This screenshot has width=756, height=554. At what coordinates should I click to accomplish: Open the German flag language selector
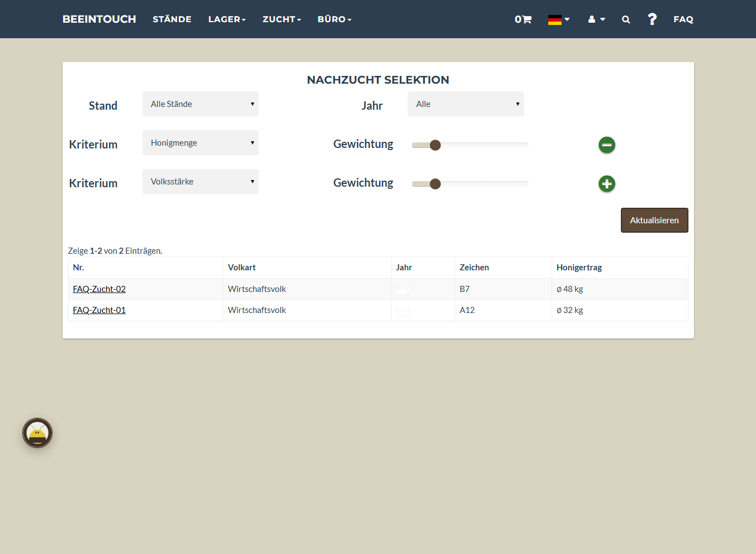558,19
